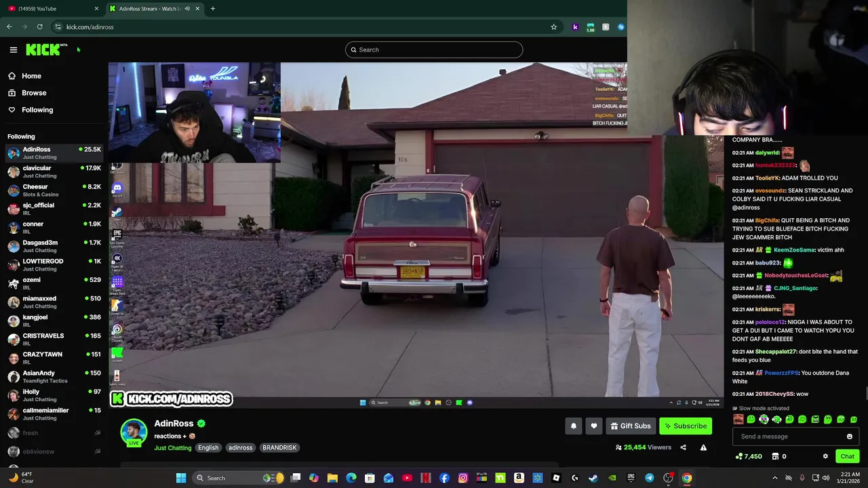Open offline fresh channel in sidebar
Image resolution: width=868 pixels, height=488 pixels.
(x=54, y=433)
